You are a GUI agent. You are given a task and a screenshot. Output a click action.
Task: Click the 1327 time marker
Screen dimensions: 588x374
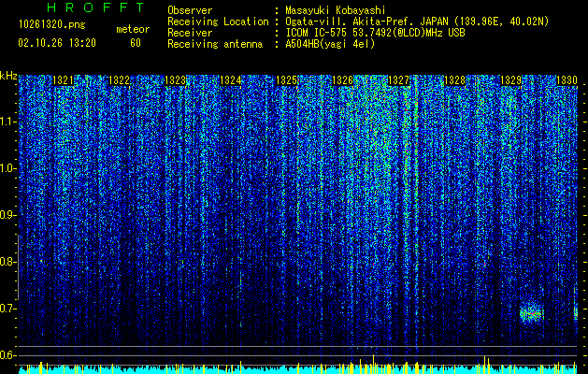coord(398,80)
